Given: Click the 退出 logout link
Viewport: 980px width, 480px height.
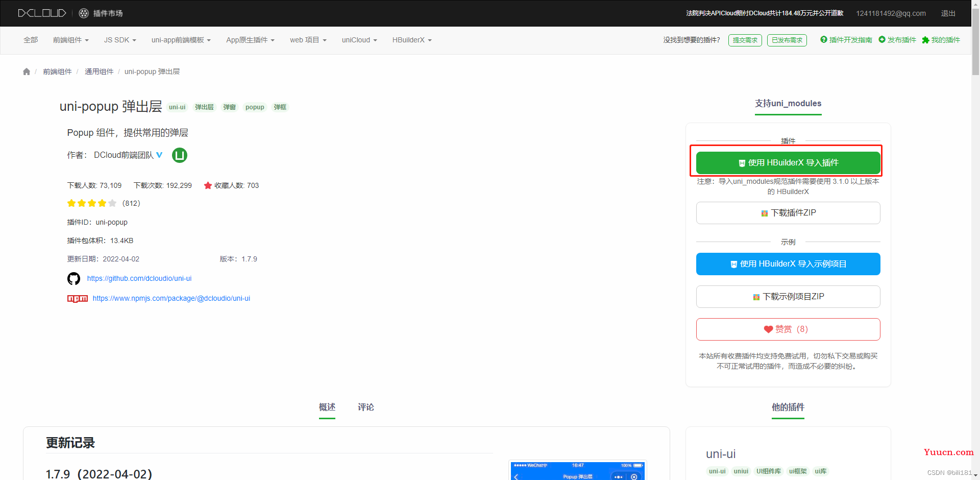Looking at the screenshot, I should coord(948,13).
